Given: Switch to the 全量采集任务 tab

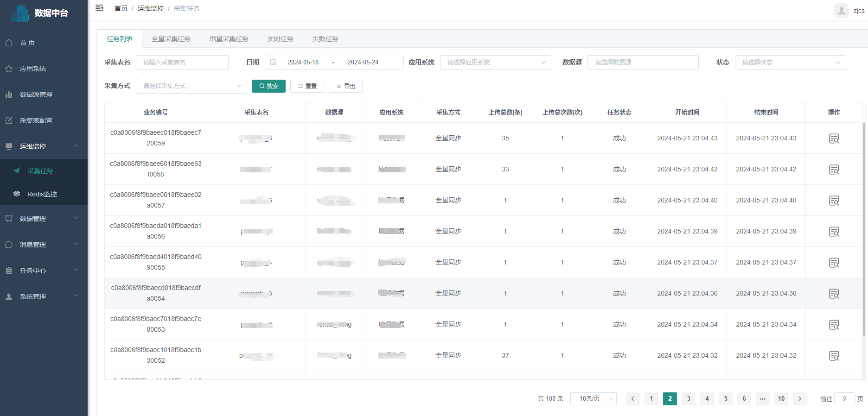Looking at the screenshot, I should point(171,39).
